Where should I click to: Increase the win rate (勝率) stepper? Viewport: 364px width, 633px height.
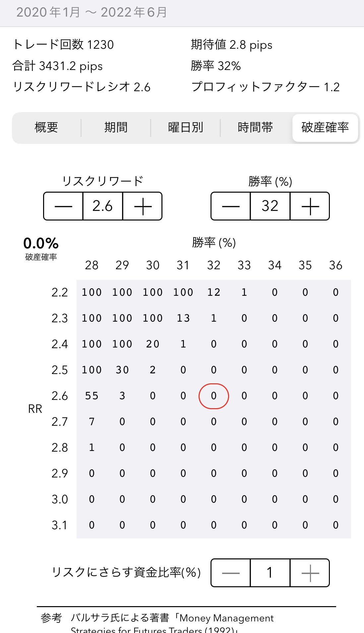click(x=310, y=206)
